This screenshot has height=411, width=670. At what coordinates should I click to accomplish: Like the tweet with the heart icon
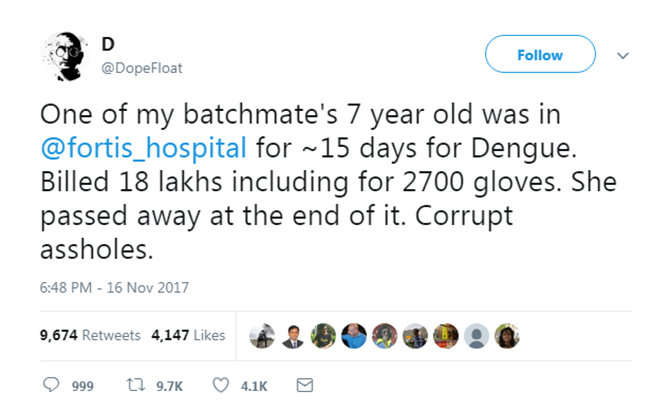pos(221,385)
